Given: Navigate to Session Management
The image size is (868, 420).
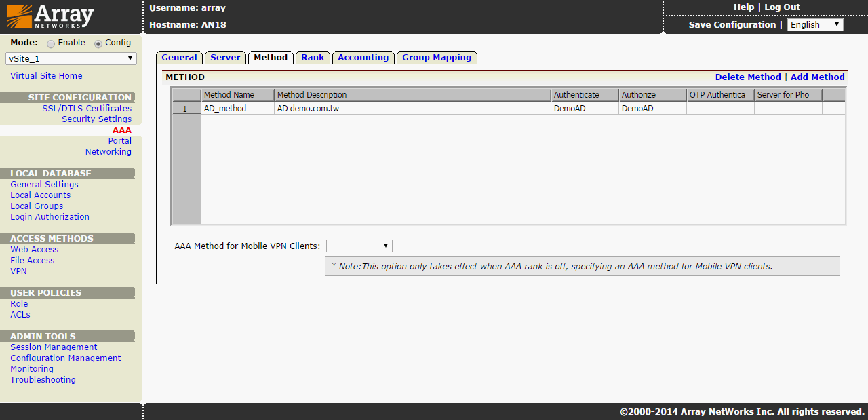Looking at the screenshot, I should pyautogui.click(x=54, y=347).
